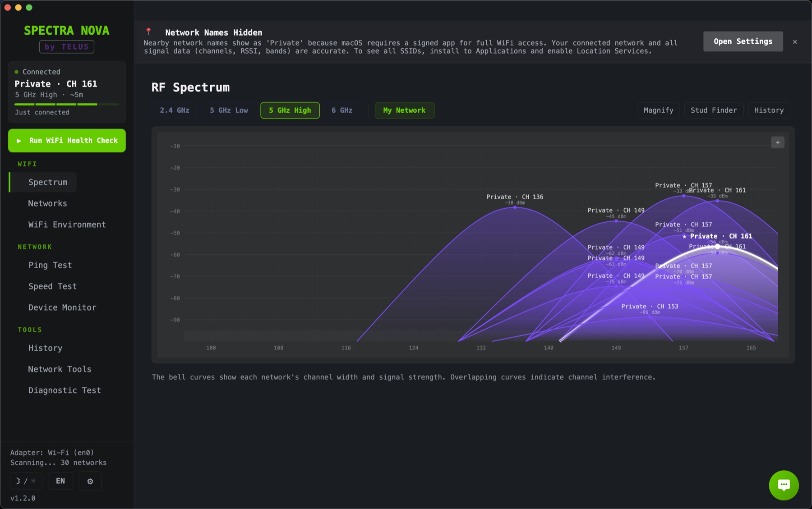Select the 5 GHz Low band tab

click(229, 110)
